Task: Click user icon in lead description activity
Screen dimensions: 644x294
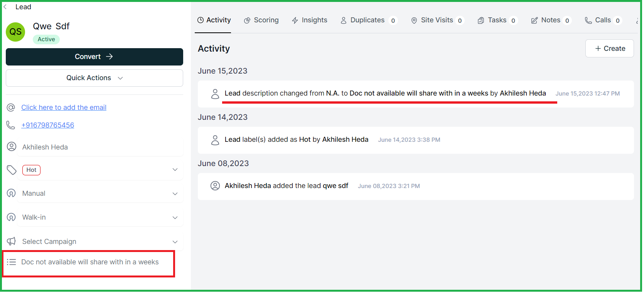Action: tap(215, 94)
